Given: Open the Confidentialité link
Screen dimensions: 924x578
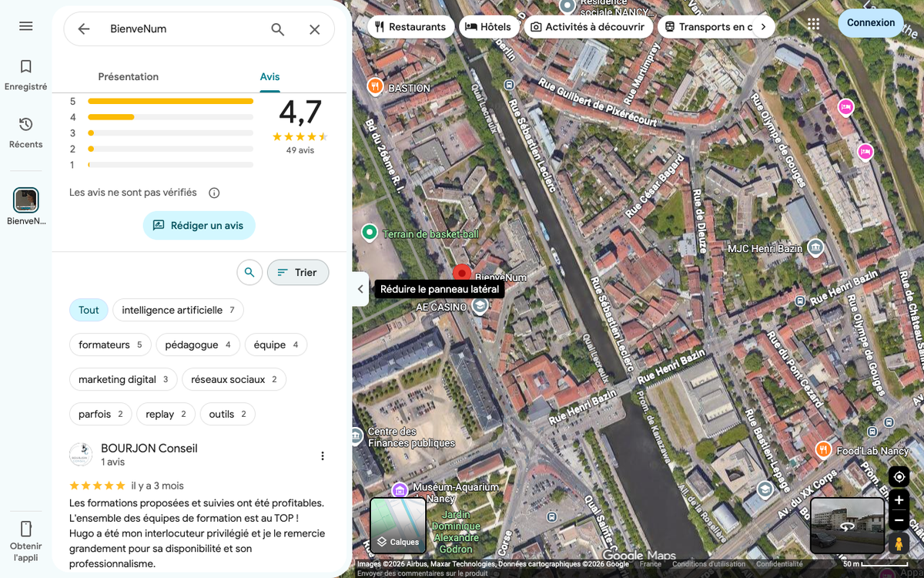Looking at the screenshot, I should [779, 564].
